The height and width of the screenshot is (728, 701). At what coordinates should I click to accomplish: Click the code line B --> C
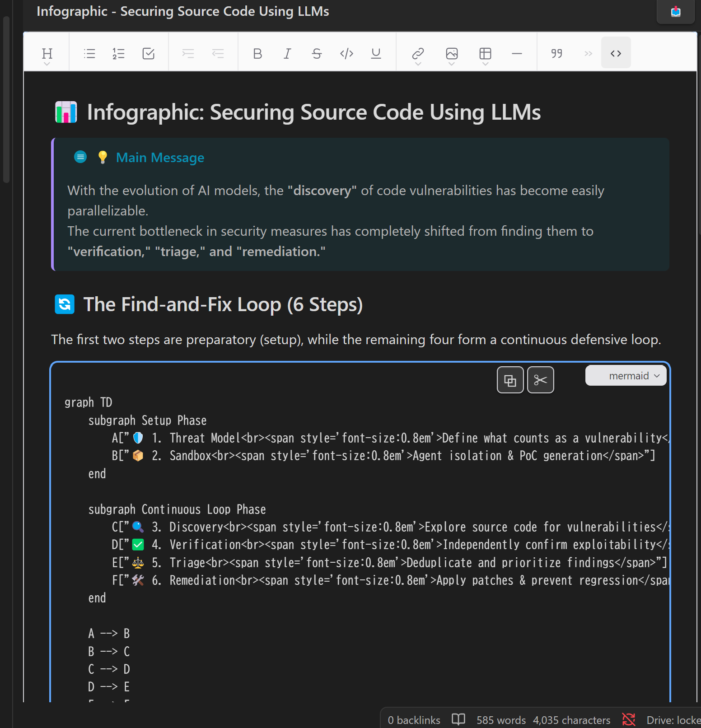click(109, 651)
